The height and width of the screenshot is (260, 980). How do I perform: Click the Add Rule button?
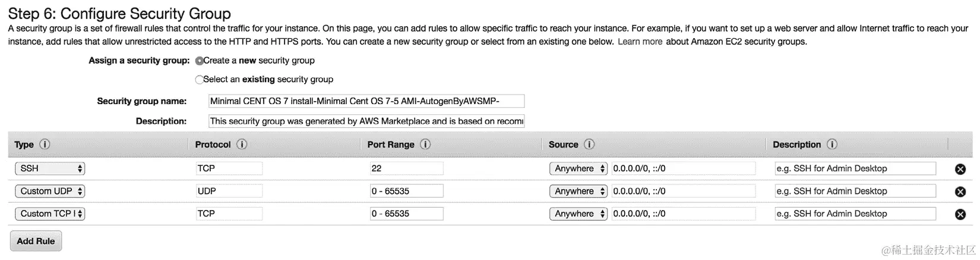(36, 241)
